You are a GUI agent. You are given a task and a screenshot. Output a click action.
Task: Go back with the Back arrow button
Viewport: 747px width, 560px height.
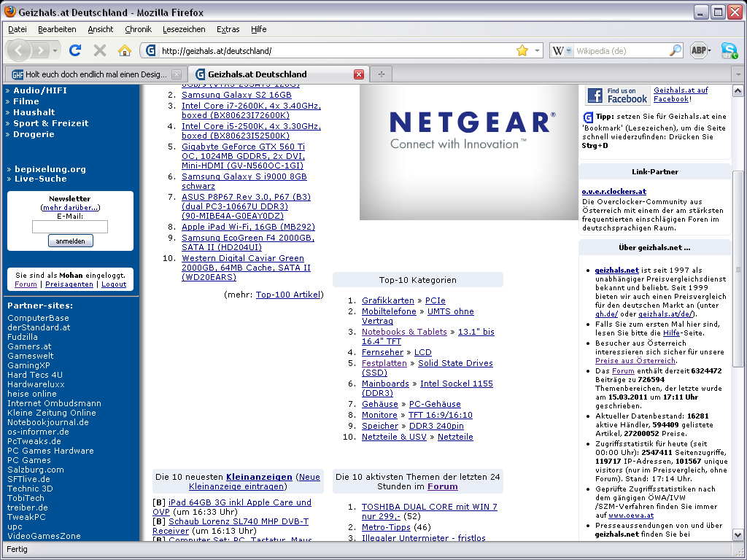pos(18,50)
